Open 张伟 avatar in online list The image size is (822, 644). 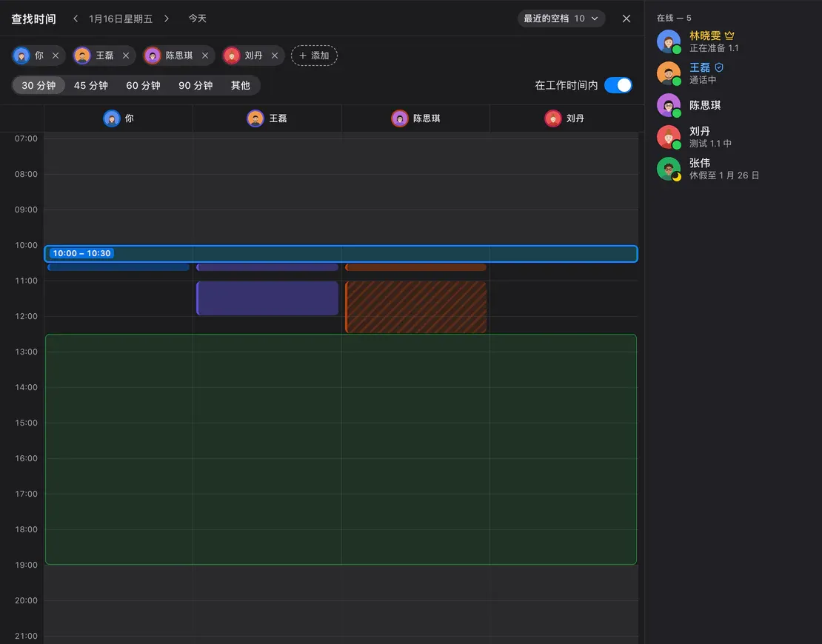(669, 170)
